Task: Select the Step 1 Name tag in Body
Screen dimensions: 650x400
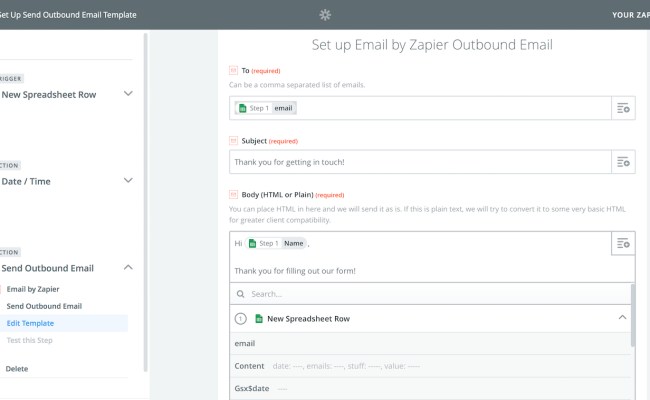Action: (276, 243)
